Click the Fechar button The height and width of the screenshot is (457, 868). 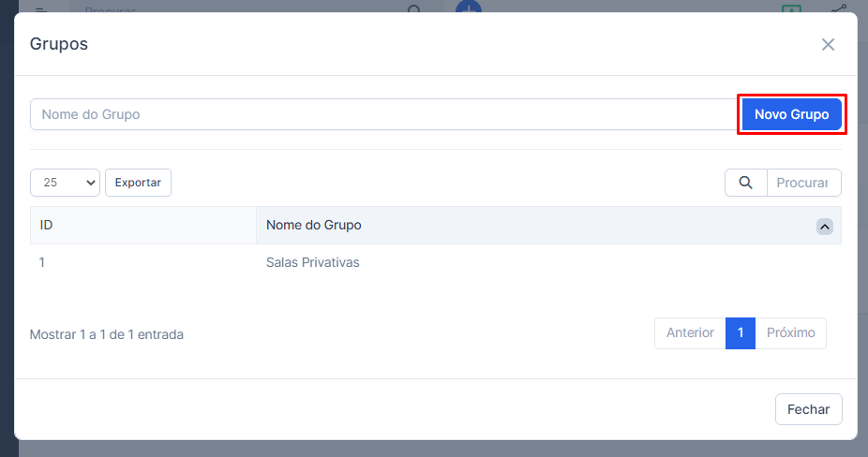[808, 409]
